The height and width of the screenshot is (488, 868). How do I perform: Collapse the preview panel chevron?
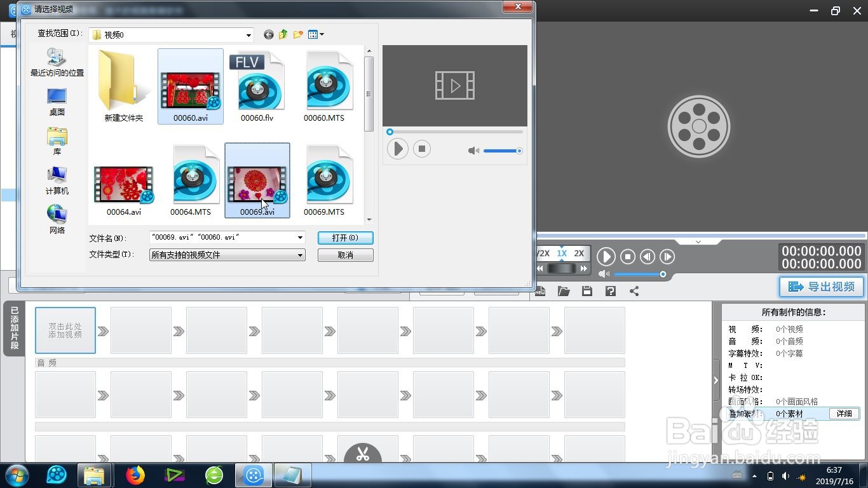(698, 242)
